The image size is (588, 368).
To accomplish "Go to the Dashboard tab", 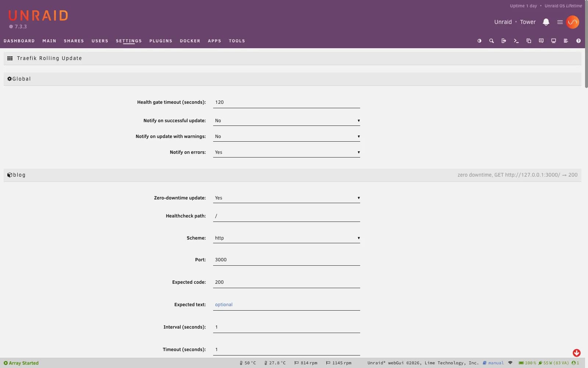I will point(19,41).
